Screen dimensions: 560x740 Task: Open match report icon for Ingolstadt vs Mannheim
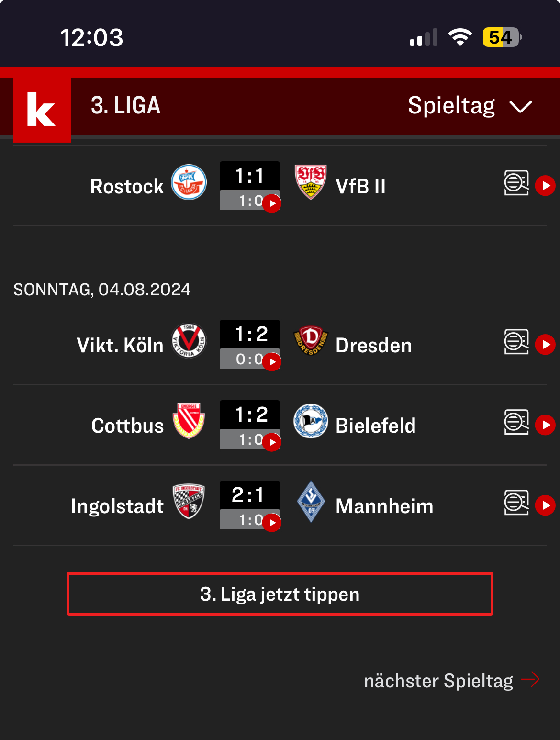point(516,503)
